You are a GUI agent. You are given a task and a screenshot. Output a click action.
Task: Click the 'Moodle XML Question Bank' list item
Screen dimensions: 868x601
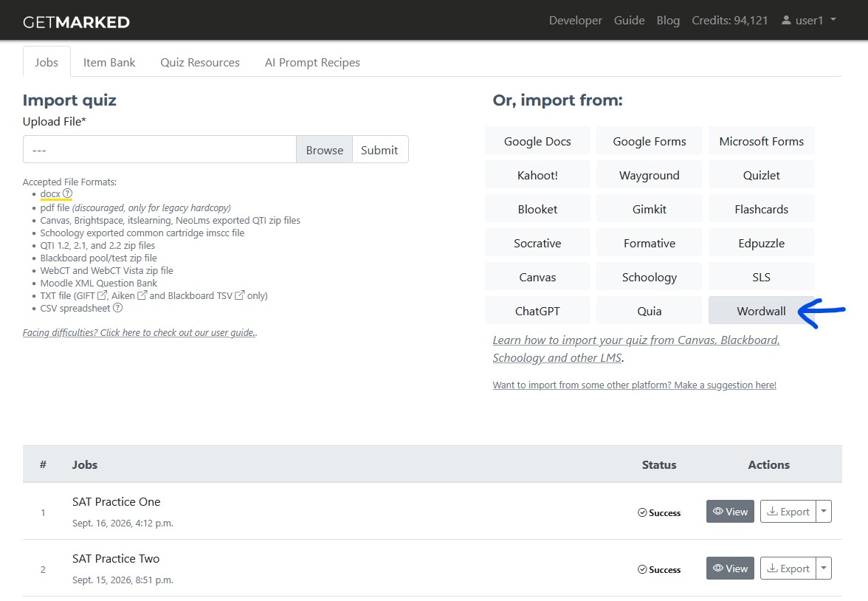click(99, 283)
